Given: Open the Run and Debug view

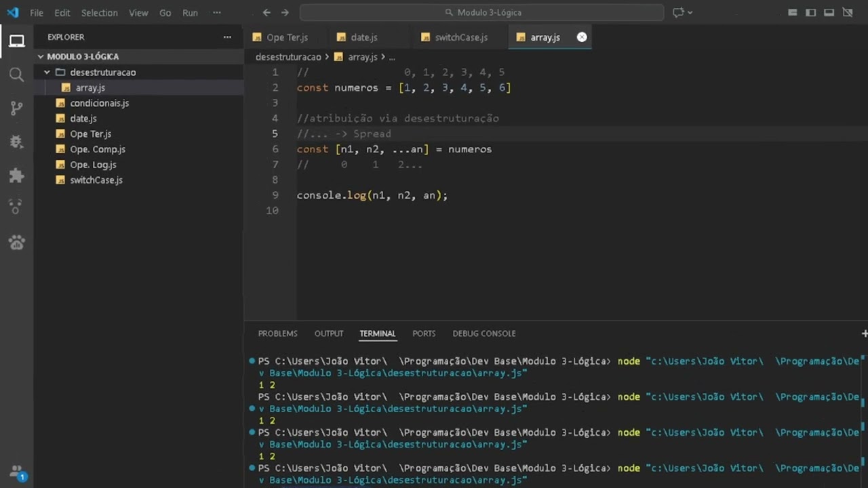Looking at the screenshot, I should 17,142.
